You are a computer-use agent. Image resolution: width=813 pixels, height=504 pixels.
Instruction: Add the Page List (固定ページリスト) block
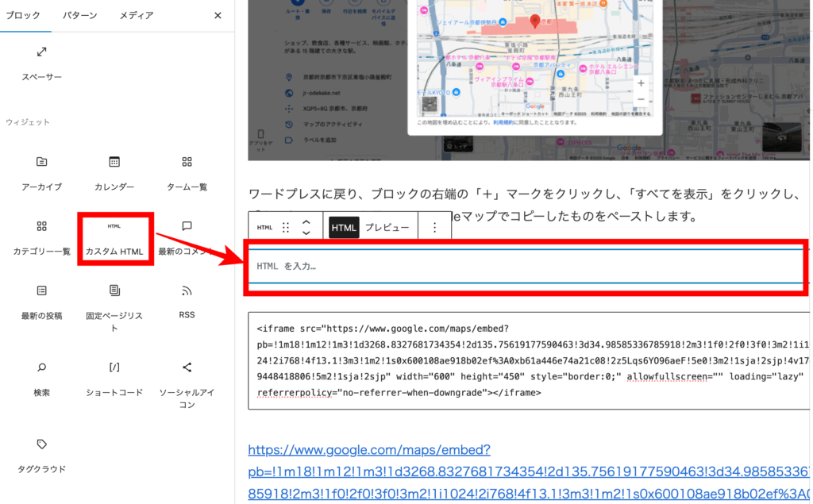coord(114,307)
